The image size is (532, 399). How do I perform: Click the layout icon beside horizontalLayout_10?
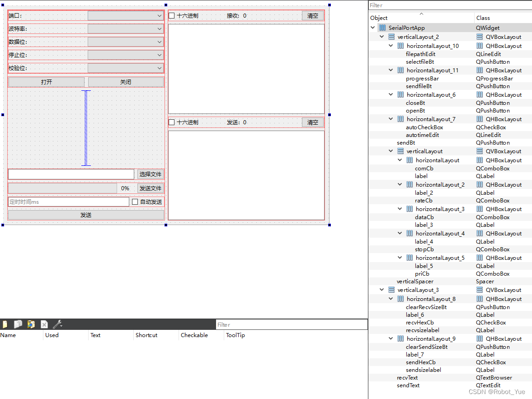click(401, 46)
